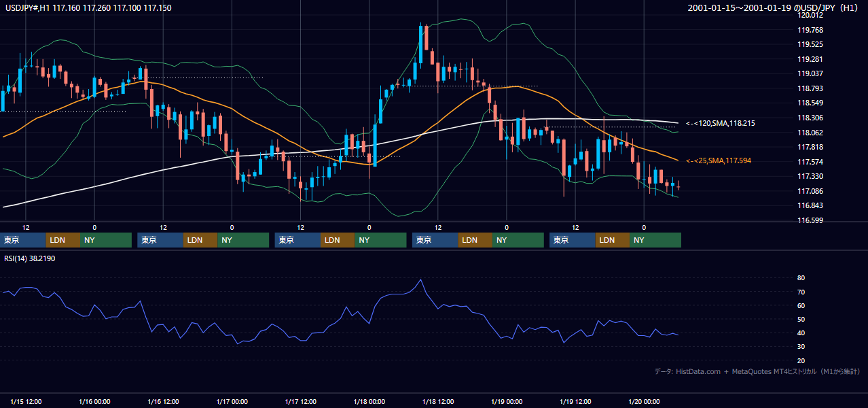
Task: Click the 1/19 00:00 date label
Action: pos(507,401)
